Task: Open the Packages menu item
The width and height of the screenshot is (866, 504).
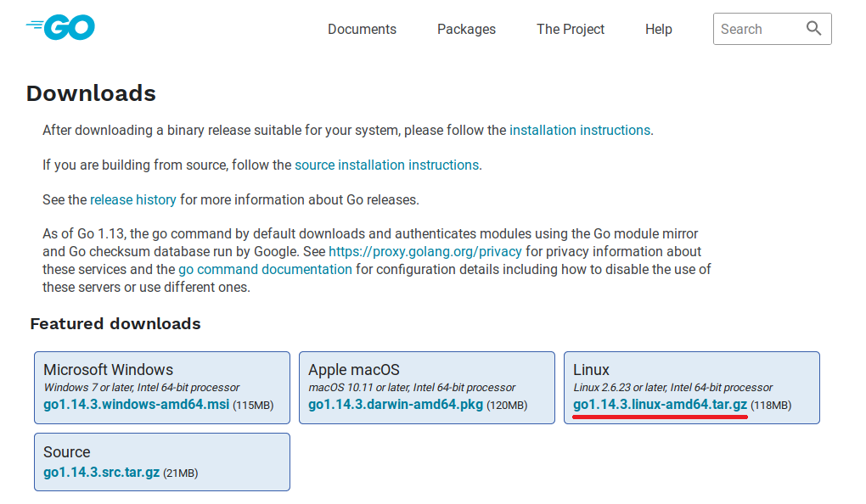Action: [466, 29]
